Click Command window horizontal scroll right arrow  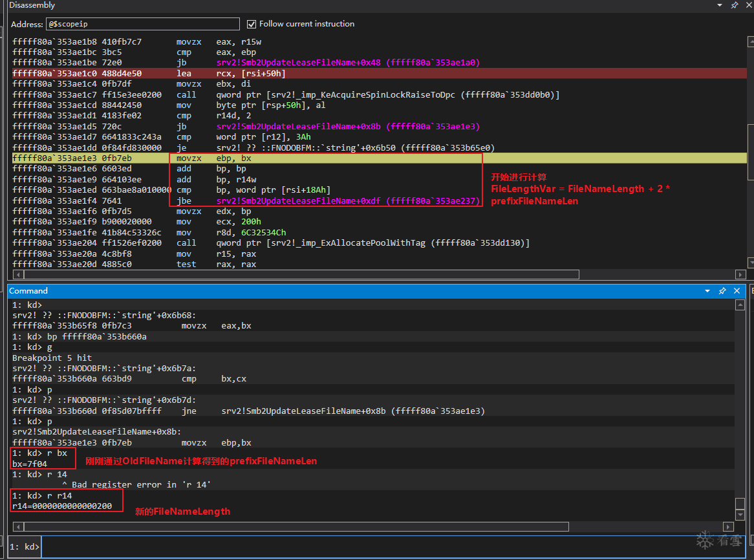[729, 526]
